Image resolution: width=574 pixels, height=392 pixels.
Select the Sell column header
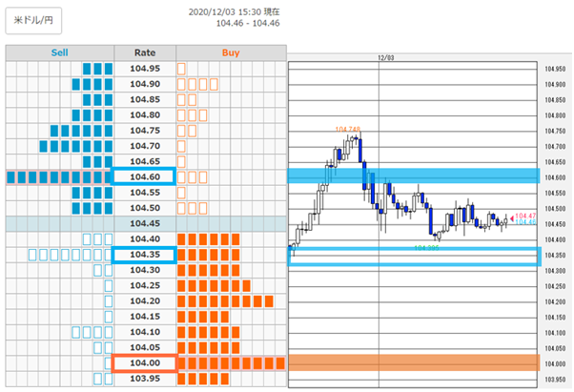point(60,52)
